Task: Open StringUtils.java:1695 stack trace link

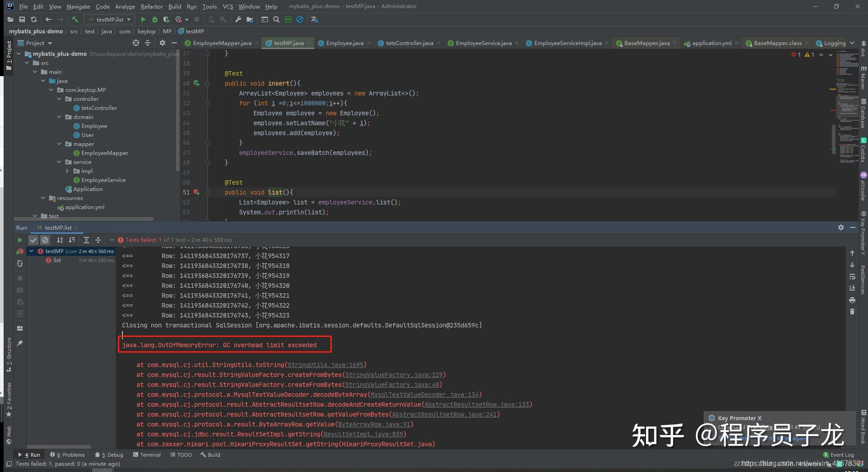Action: [x=325, y=365]
